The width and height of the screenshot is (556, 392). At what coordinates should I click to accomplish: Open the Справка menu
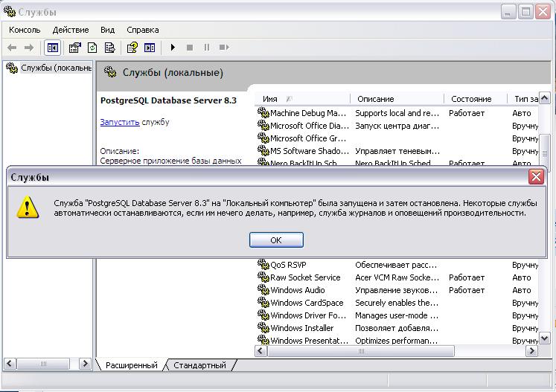click(x=142, y=30)
